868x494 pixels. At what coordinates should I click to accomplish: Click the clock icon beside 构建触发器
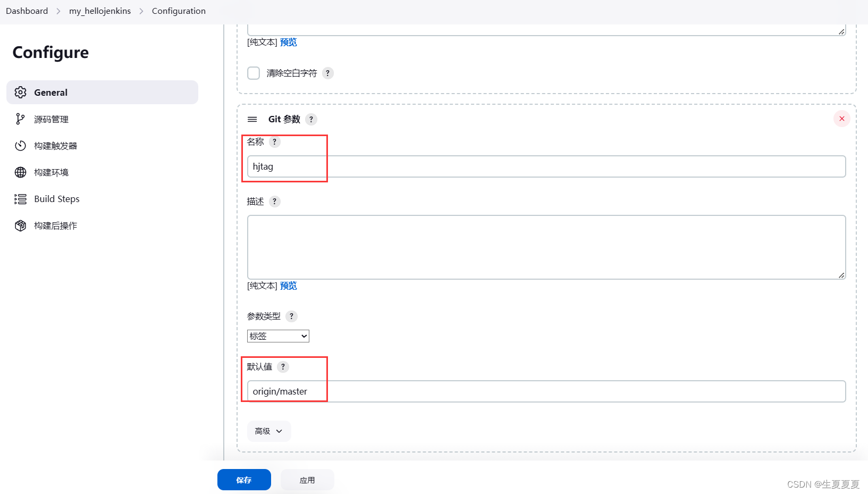(x=20, y=146)
